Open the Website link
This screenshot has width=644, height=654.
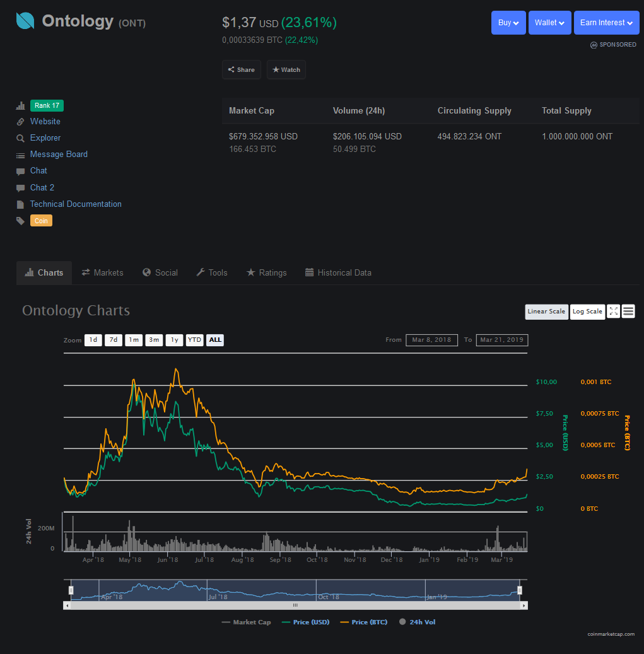[45, 121]
